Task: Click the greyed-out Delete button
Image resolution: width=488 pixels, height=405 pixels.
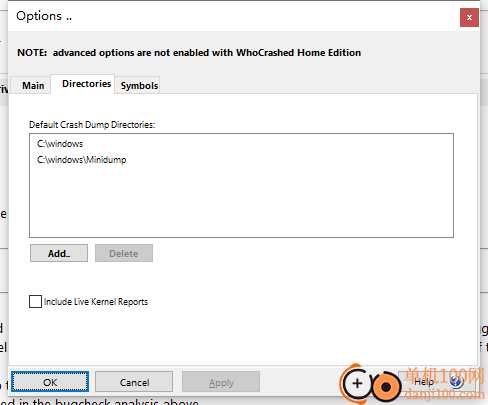Action: point(124,253)
